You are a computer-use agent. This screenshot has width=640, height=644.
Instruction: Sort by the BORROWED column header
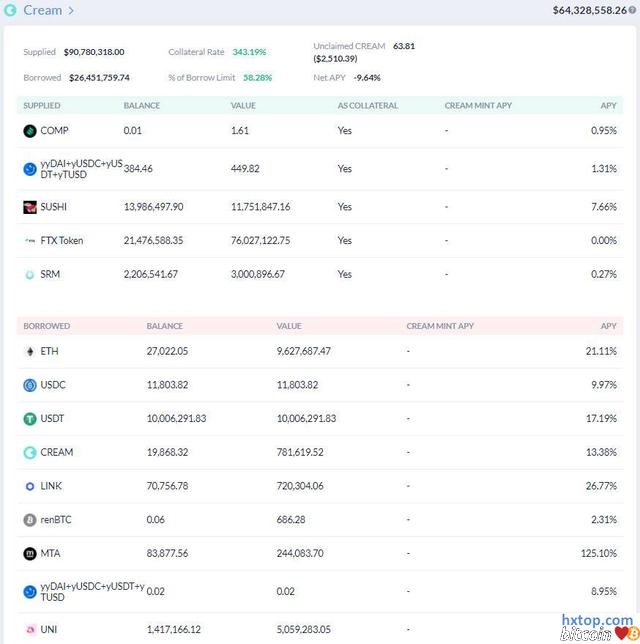44,326
